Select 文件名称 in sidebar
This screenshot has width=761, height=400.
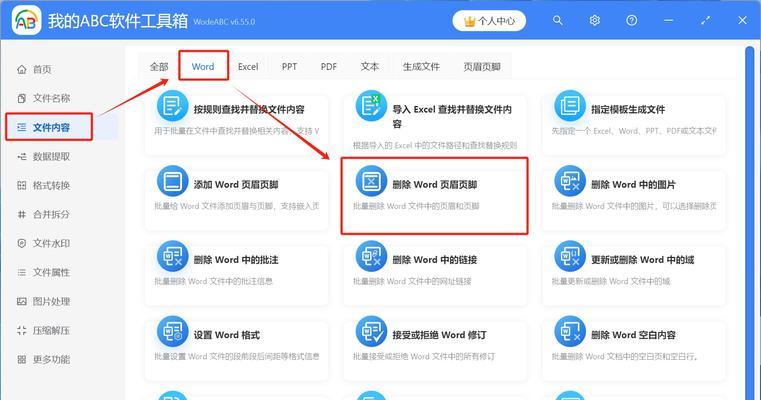[51, 98]
